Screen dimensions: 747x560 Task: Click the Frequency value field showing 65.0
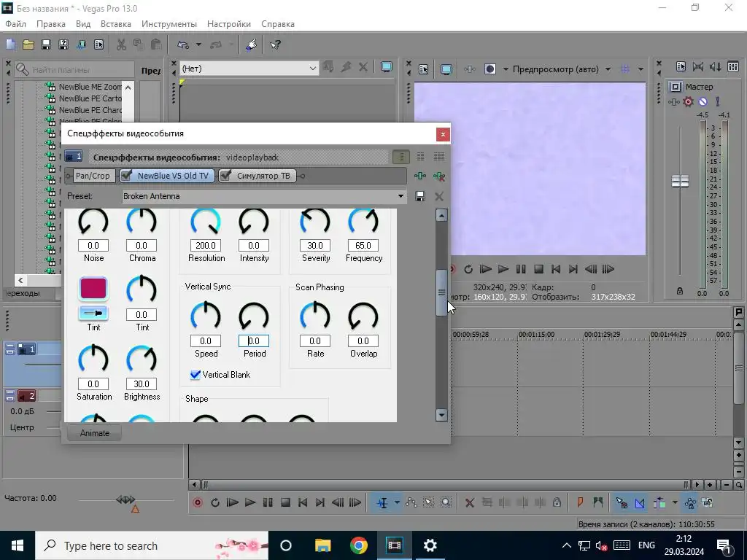point(363,245)
